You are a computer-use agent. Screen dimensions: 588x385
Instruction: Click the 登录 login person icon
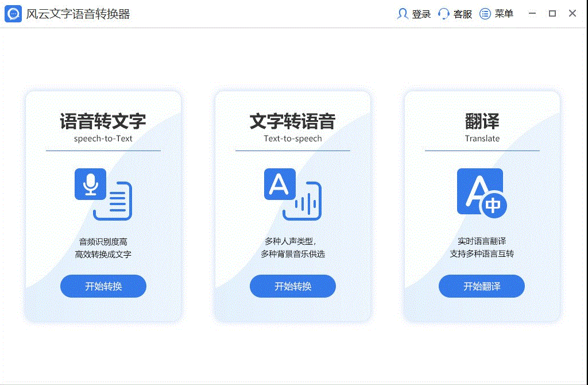[x=404, y=13]
